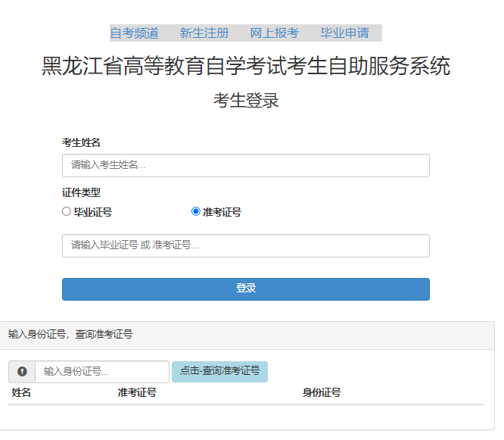Click the 身份证号 column header

pyautogui.click(x=322, y=392)
